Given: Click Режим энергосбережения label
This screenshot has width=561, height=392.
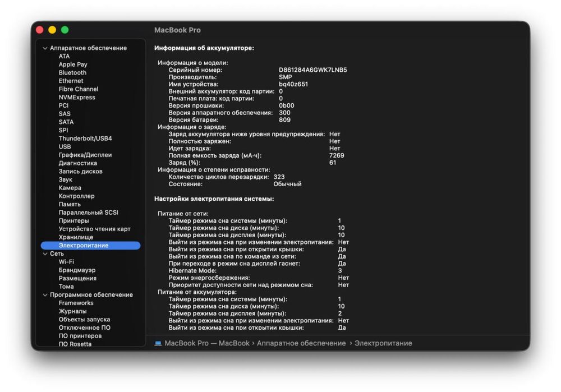Looking at the screenshot, I should [x=209, y=278].
